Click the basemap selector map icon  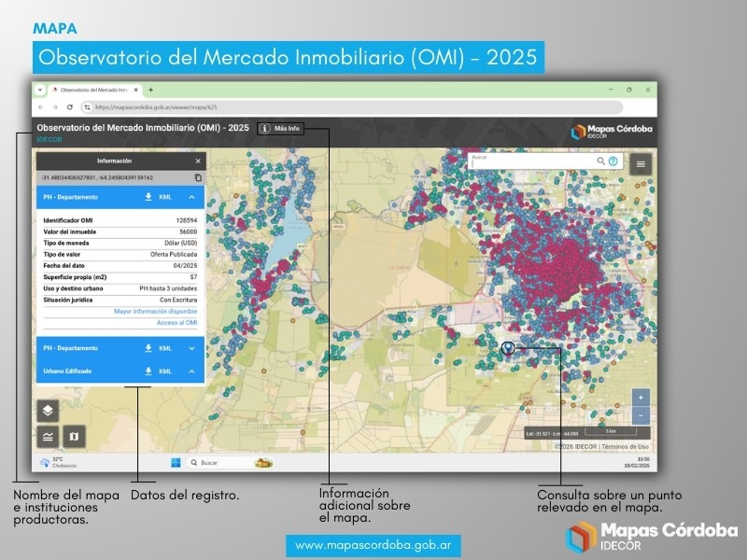point(74,436)
